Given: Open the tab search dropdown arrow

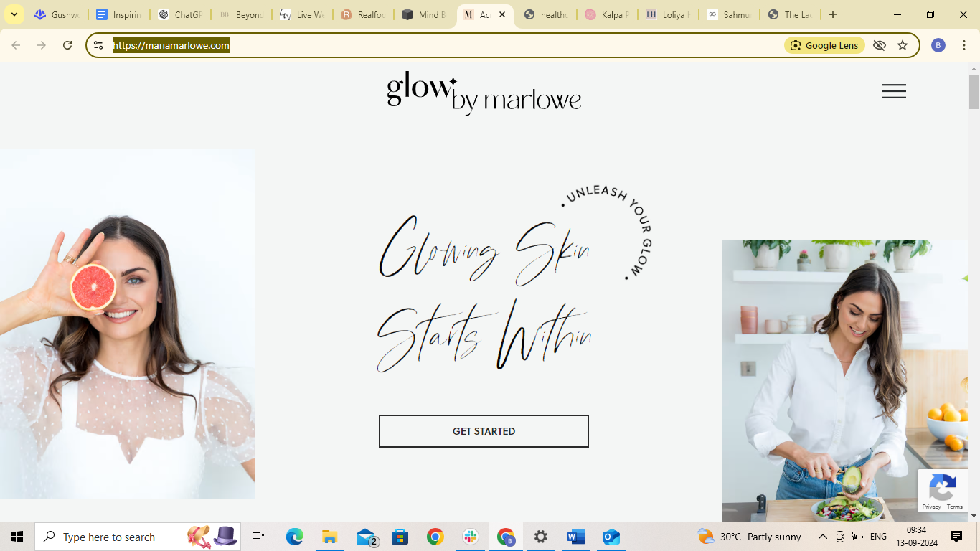Looking at the screenshot, I should pos(14,14).
